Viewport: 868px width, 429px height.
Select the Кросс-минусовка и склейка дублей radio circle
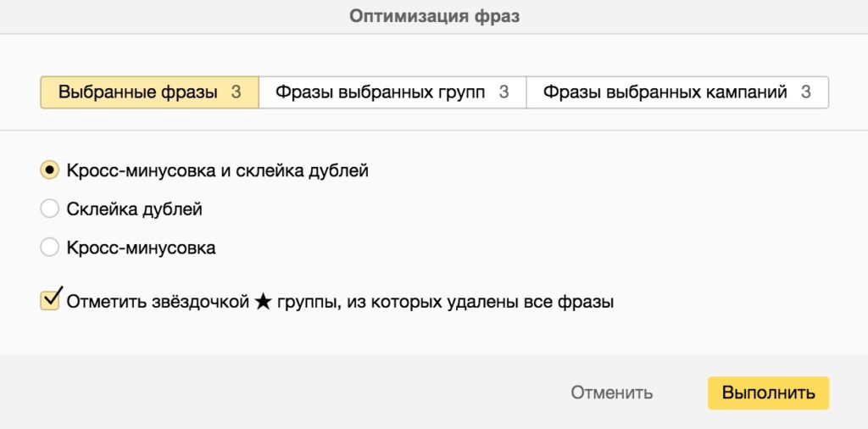[x=50, y=170]
